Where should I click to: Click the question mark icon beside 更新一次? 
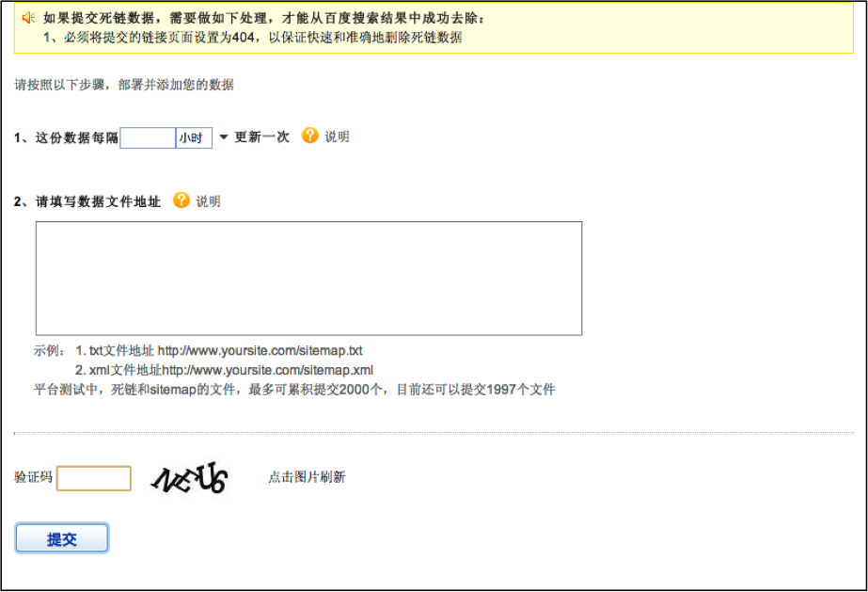point(308,136)
